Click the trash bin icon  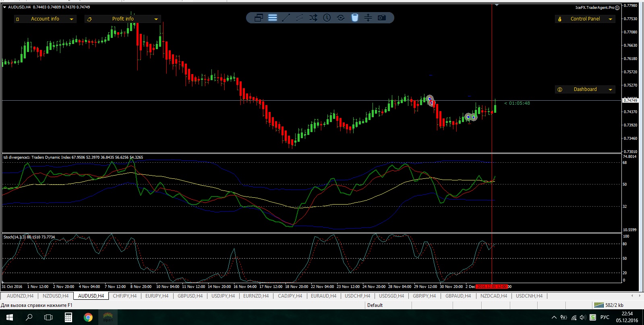tap(354, 18)
